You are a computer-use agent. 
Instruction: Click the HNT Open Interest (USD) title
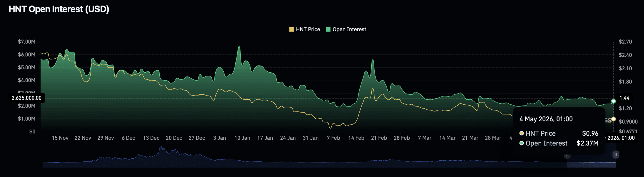pos(59,9)
